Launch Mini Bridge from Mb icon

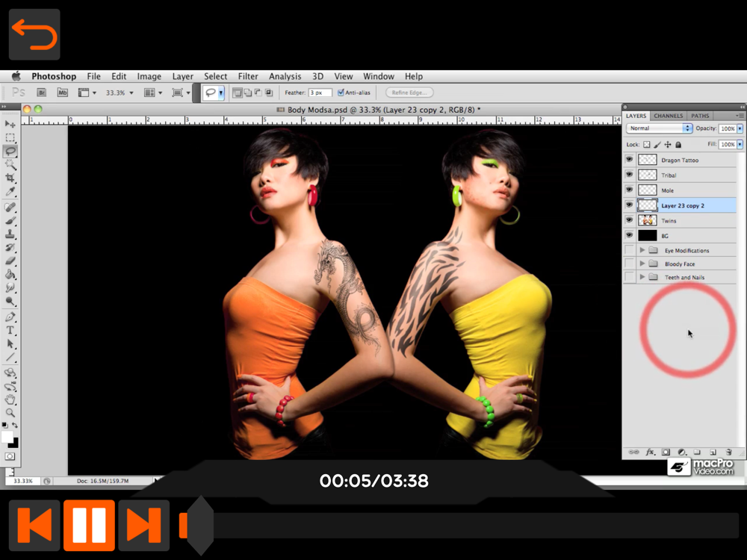tap(63, 93)
